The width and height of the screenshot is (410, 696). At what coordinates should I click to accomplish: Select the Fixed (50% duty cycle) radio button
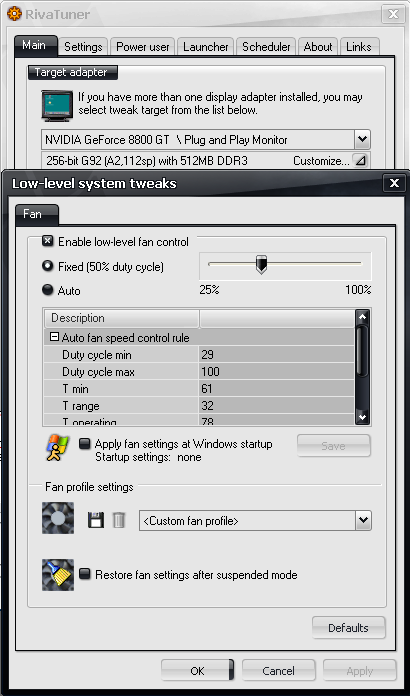tap(47, 266)
